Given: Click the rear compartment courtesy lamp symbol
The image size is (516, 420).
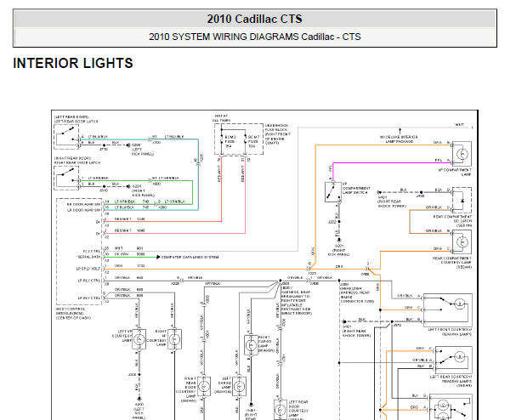Looking at the screenshot, I should (x=462, y=242).
